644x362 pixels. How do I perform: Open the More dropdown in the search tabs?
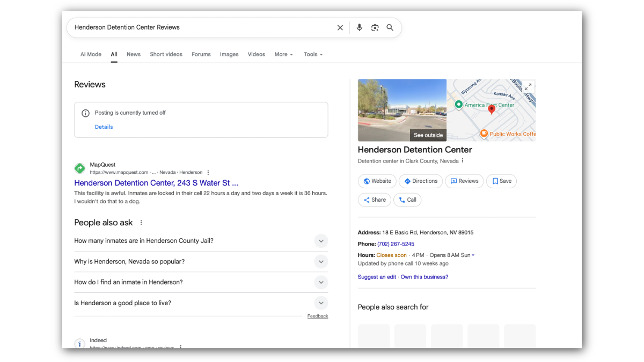click(x=283, y=54)
